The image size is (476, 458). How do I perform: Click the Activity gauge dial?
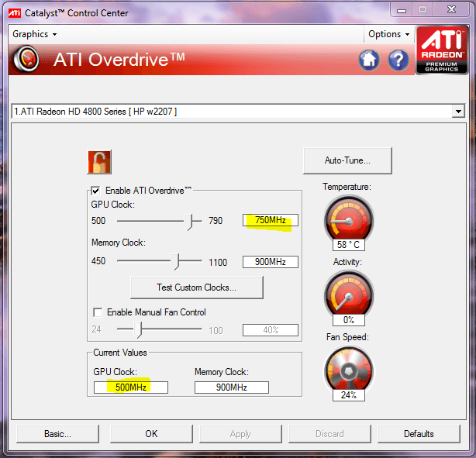coord(349,295)
